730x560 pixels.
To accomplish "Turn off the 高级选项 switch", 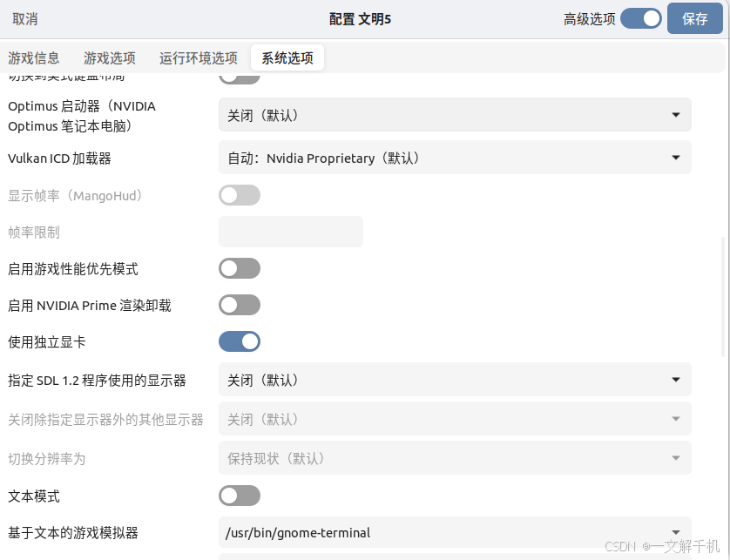I will click(x=641, y=17).
